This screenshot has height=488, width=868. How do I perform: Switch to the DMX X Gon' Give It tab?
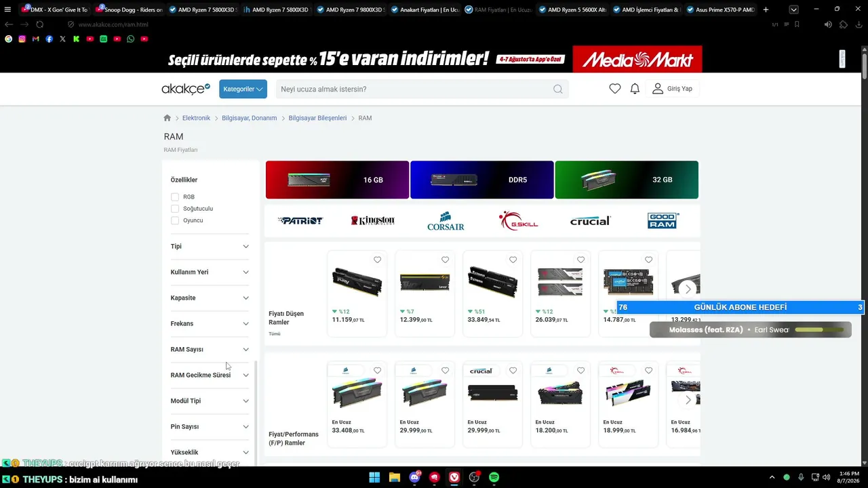54,9
